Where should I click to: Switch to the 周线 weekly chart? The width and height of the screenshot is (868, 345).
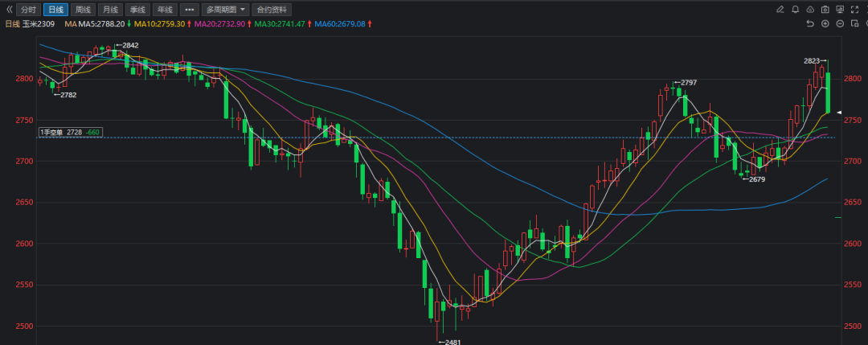click(x=83, y=10)
